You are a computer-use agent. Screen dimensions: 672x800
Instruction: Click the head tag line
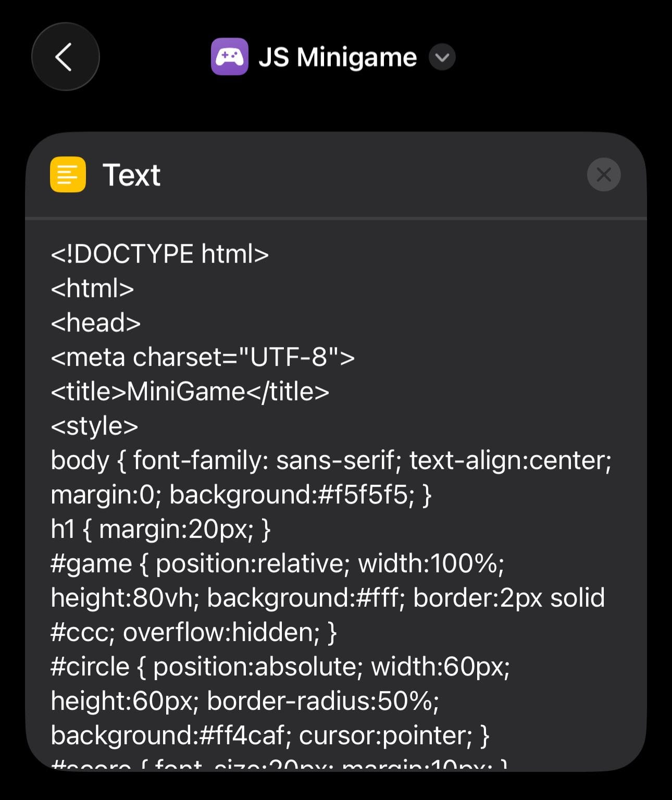[x=95, y=323]
